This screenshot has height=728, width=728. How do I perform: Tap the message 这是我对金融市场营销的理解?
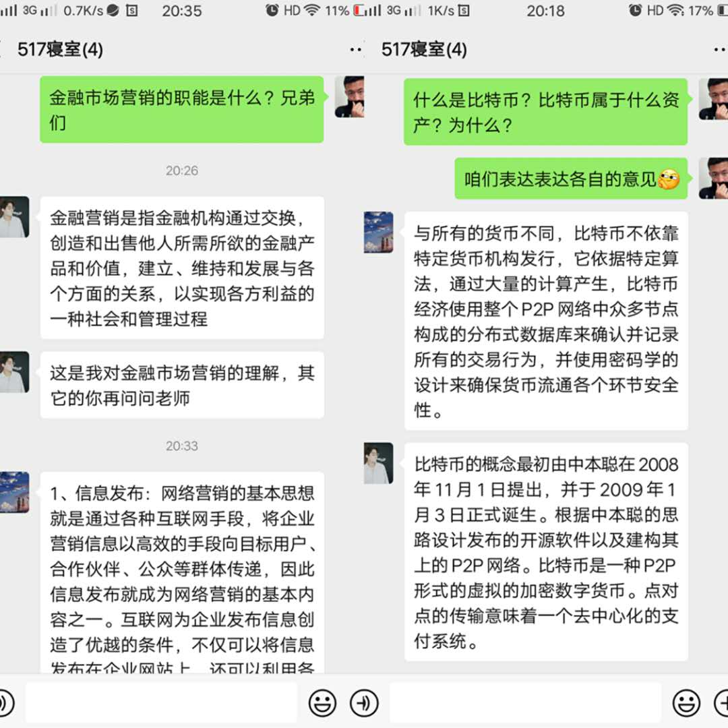click(182, 386)
